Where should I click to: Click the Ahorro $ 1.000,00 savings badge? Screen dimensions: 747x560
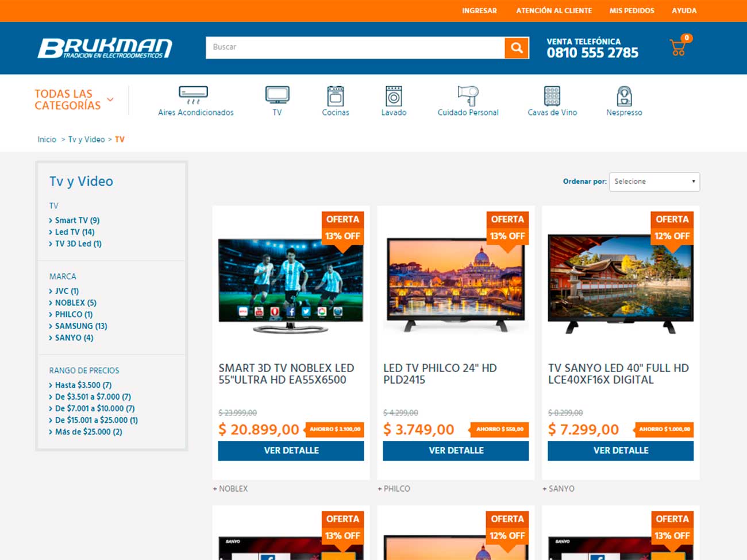[x=664, y=429]
